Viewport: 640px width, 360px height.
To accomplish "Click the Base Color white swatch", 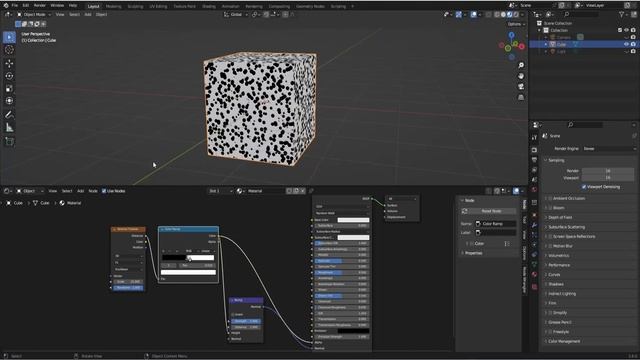I will pyautogui.click(x=353, y=220).
